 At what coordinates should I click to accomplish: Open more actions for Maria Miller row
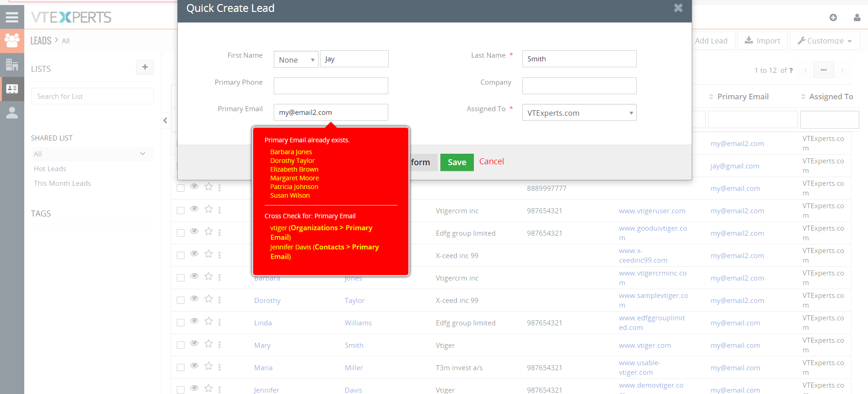(219, 367)
